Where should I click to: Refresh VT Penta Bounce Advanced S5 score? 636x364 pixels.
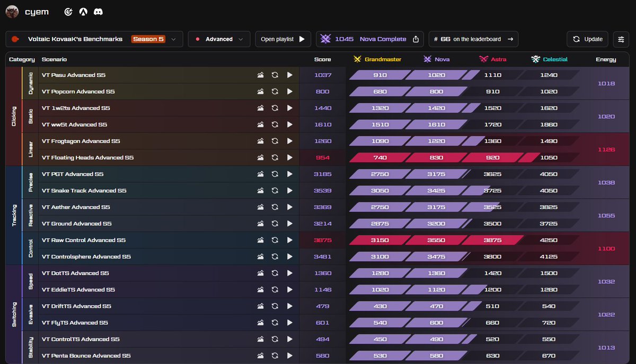[275, 356]
